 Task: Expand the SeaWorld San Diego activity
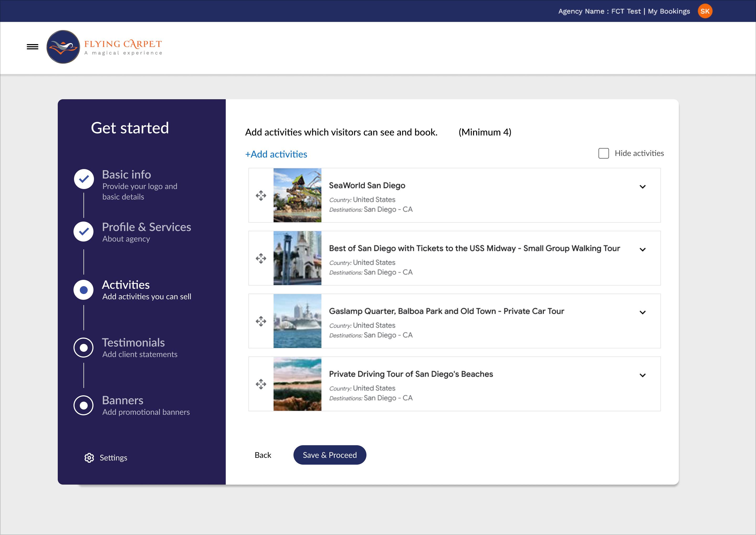click(642, 187)
